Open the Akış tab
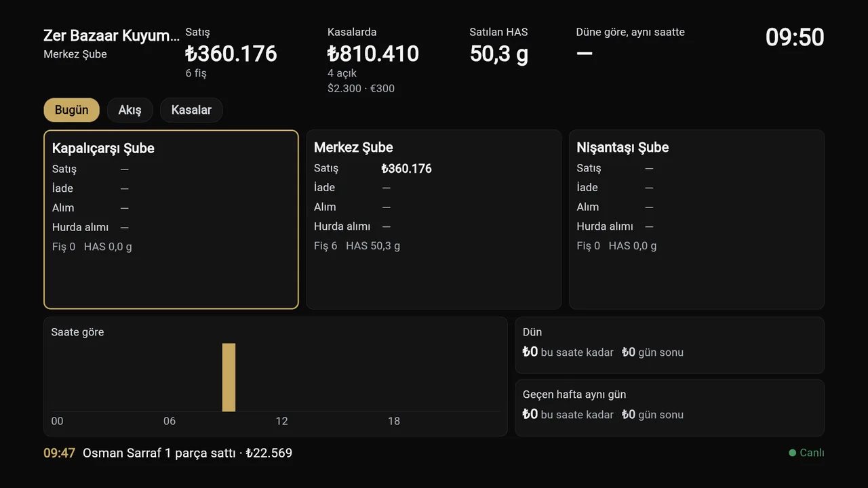Image resolution: width=868 pixels, height=488 pixels. (x=130, y=110)
